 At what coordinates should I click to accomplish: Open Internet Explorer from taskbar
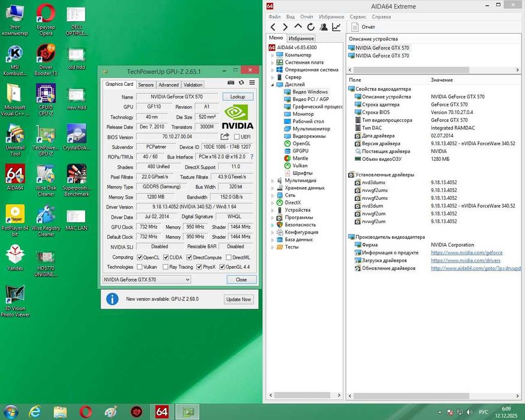tap(35, 412)
